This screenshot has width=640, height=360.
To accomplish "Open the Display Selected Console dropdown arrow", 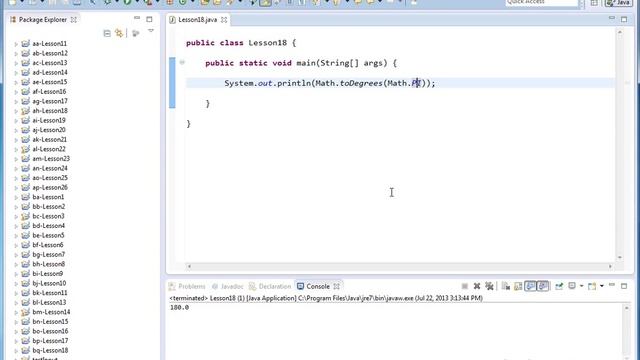I will 581,287.
